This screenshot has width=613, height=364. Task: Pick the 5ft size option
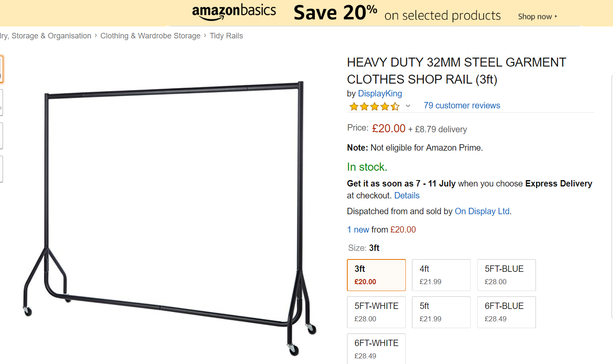pyautogui.click(x=441, y=312)
